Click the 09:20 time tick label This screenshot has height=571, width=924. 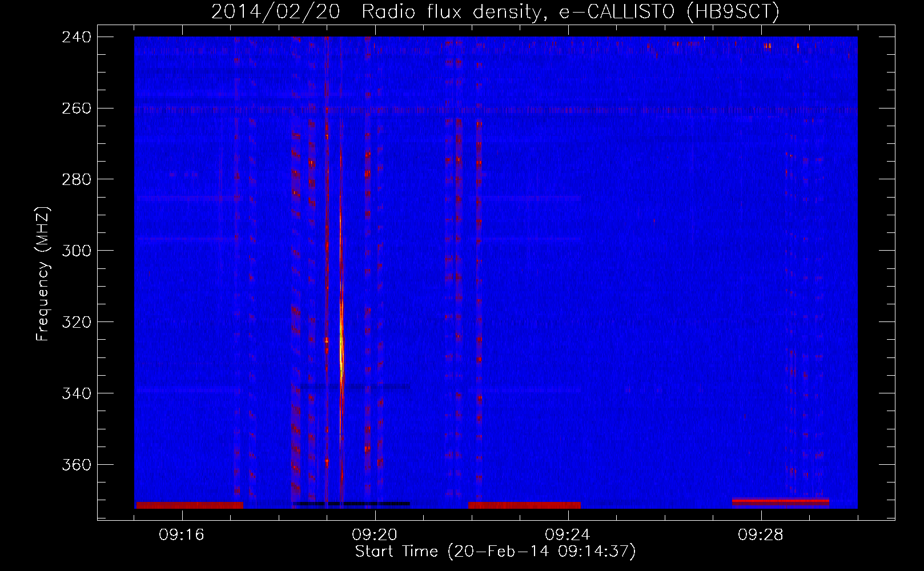pyautogui.click(x=375, y=535)
